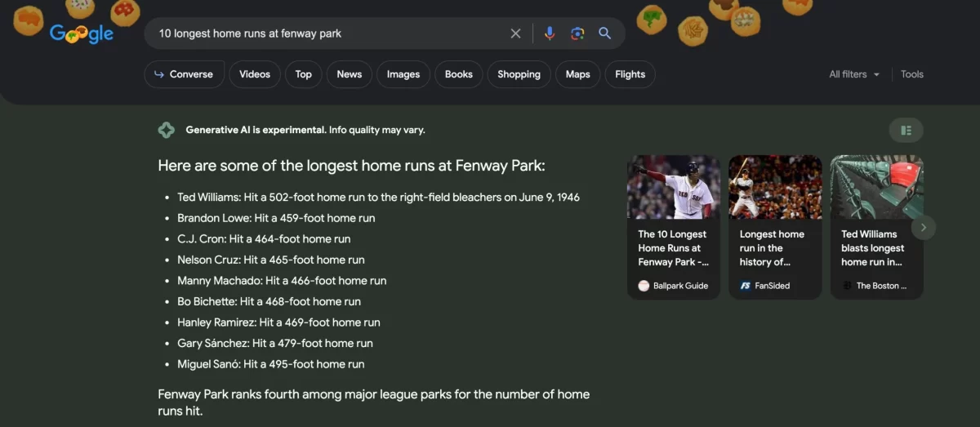Click The Boston source icon
Viewport: 980px width, 427px height.
[847, 286]
